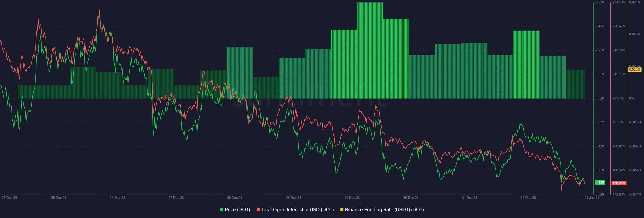Click the red 176.25M open interest badge
Viewport: 644px width, 218px height.
619,183
